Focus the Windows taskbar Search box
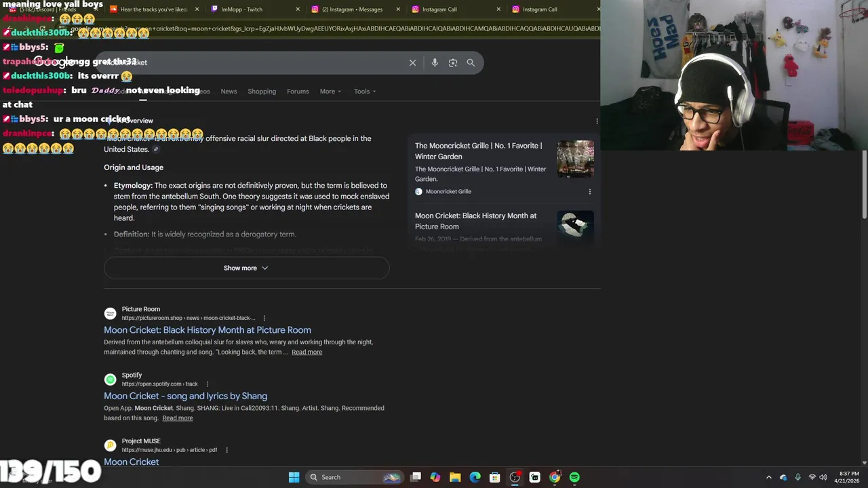This screenshot has height=488, width=868. click(x=354, y=477)
